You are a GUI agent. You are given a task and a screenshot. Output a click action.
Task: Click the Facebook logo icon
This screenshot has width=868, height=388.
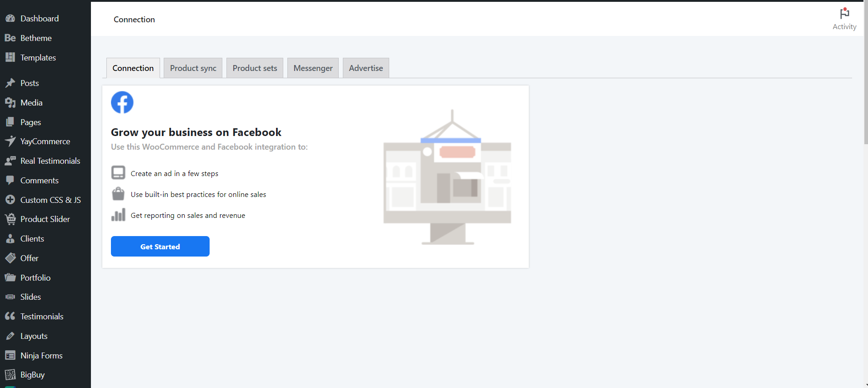tap(122, 102)
